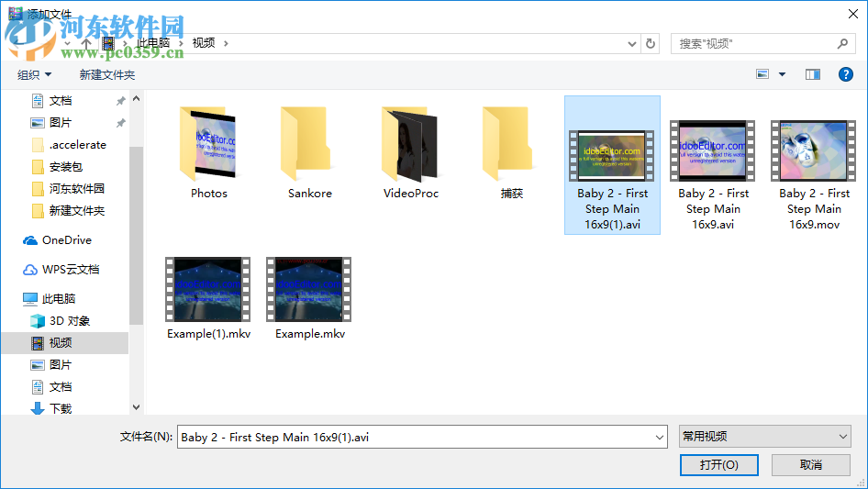868x489 pixels.
Task: Open the 安装包 folder in sidebar
Action: tap(65, 167)
